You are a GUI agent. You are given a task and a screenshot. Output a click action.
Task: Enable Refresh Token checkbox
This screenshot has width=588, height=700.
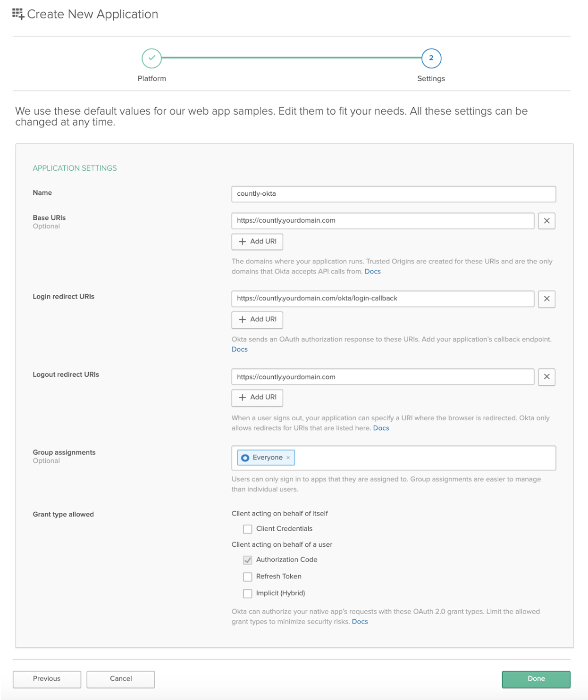point(247,576)
